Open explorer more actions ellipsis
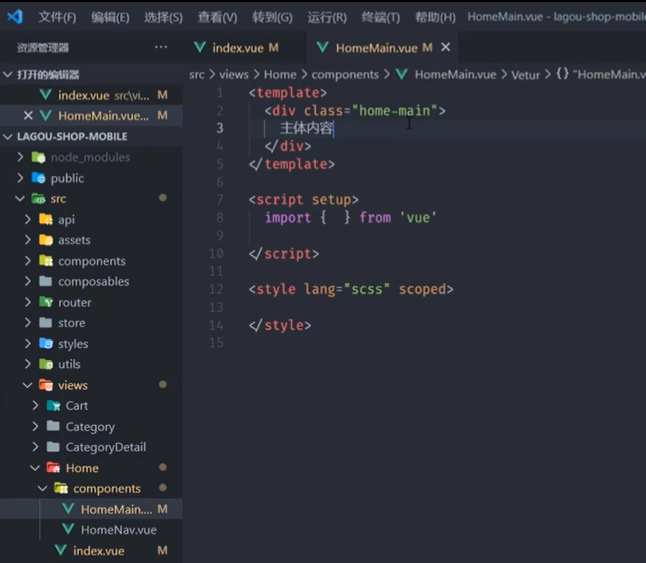 click(161, 47)
